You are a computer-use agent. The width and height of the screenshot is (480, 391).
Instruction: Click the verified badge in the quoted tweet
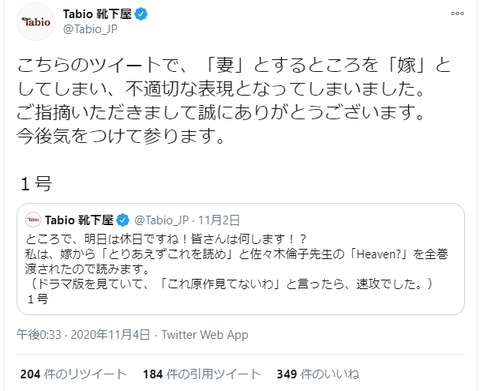[x=123, y=220]
